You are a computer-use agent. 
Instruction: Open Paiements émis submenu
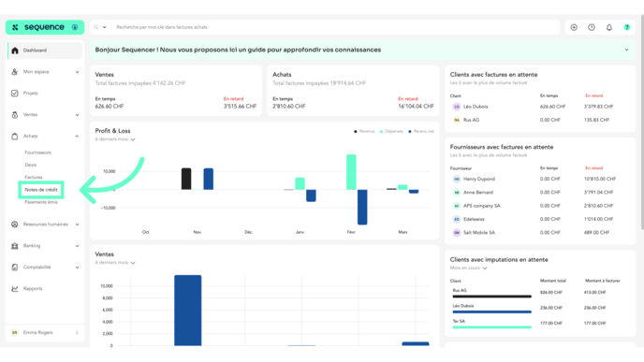coord(41,202)
